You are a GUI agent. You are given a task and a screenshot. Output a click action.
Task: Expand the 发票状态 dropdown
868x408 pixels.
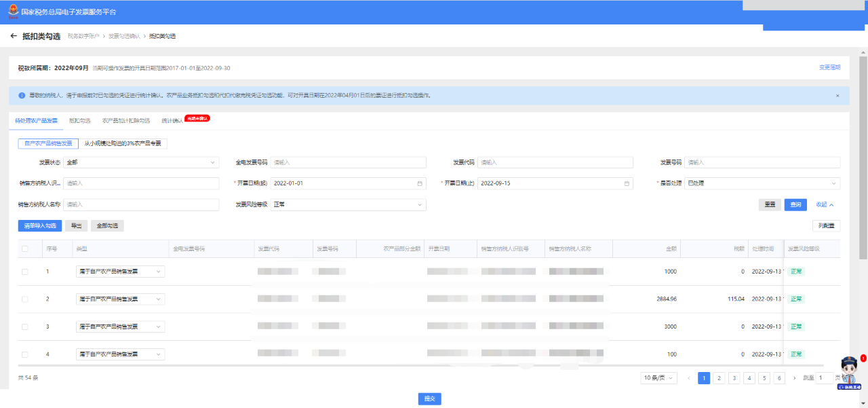point(141,163)
